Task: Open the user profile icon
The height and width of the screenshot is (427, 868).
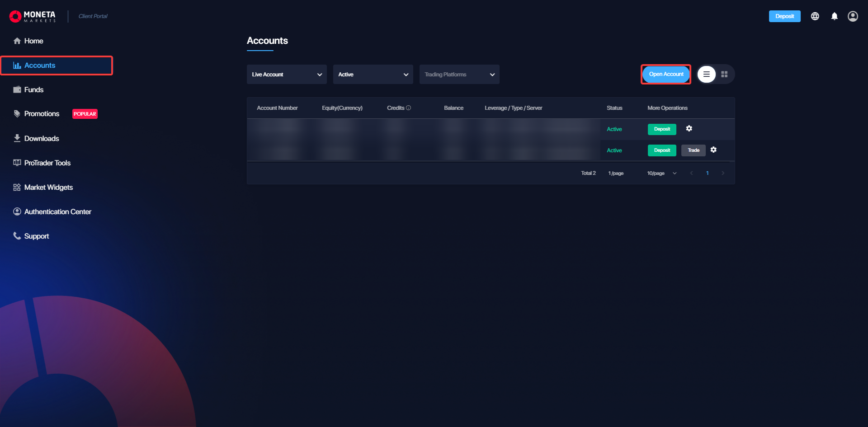Action: tap(853, 16)
